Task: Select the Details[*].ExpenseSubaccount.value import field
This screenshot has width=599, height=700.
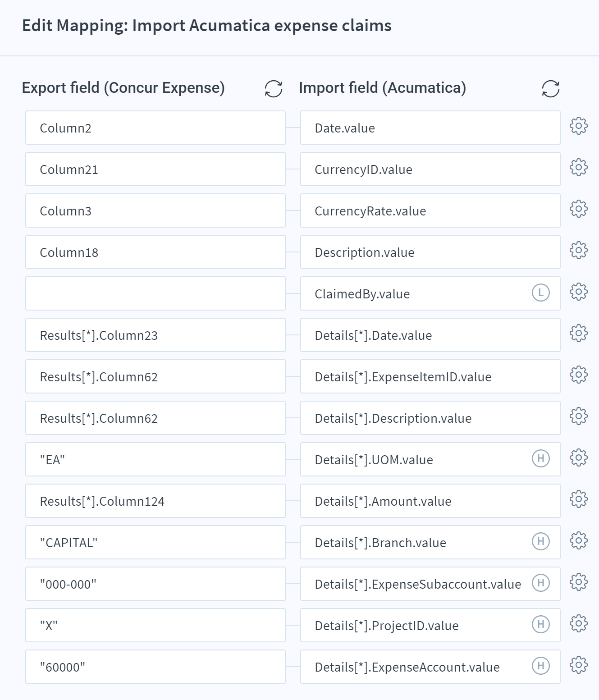Action: (x=430, y=584)
